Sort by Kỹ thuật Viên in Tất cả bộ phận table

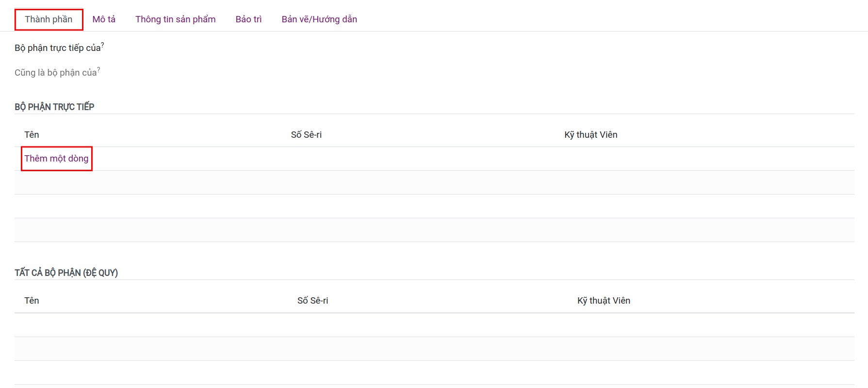click(x=604, y=301)
